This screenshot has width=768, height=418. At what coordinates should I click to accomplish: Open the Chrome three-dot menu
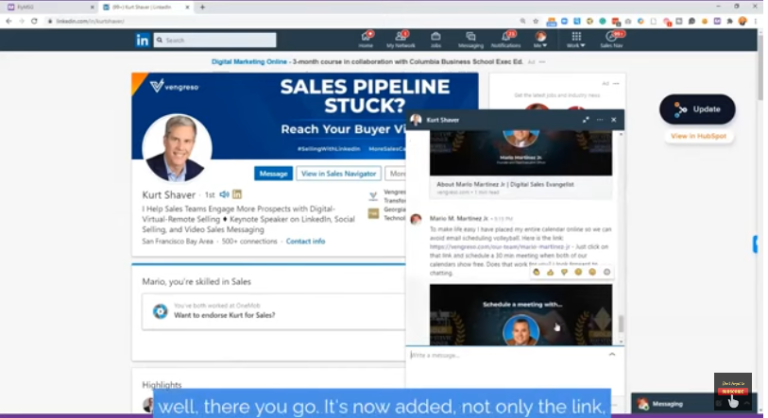[756, 21]
